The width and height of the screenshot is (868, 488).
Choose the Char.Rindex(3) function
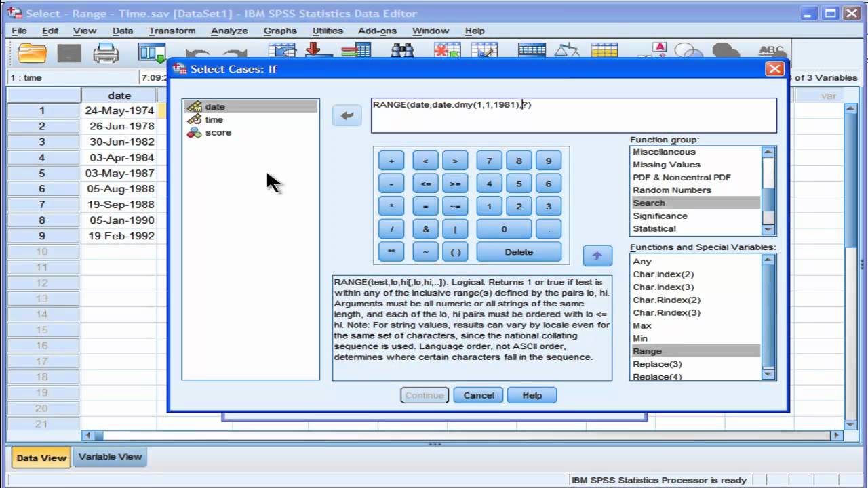[695, 313]
